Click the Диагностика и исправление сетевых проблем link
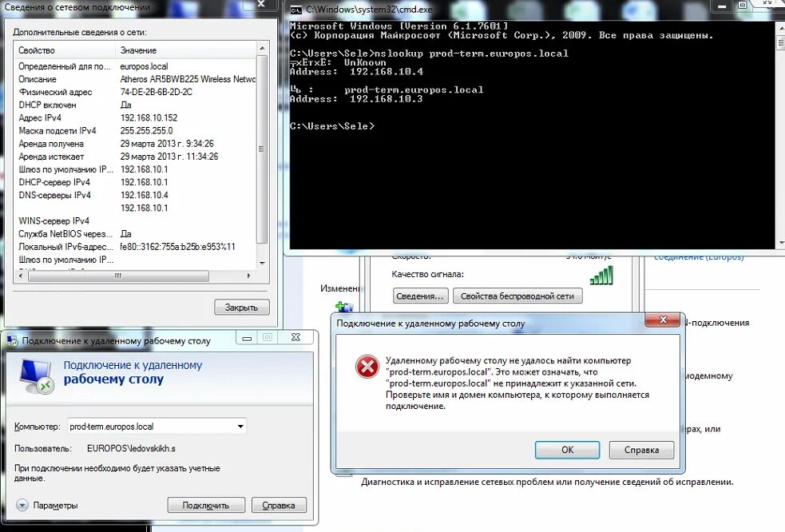This screenshot has width=785, height=532. click(x=547, y=481)
